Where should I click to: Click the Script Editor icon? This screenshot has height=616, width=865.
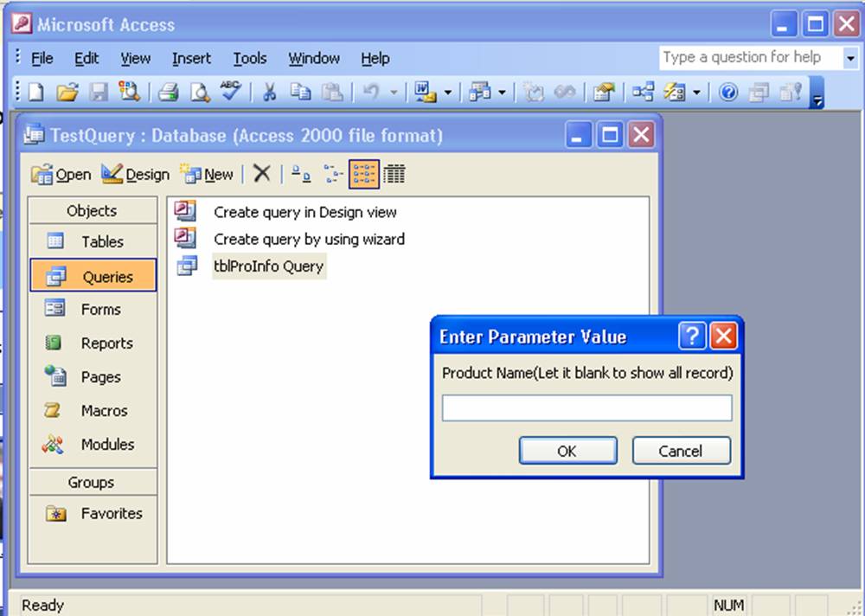pos(565,93)
